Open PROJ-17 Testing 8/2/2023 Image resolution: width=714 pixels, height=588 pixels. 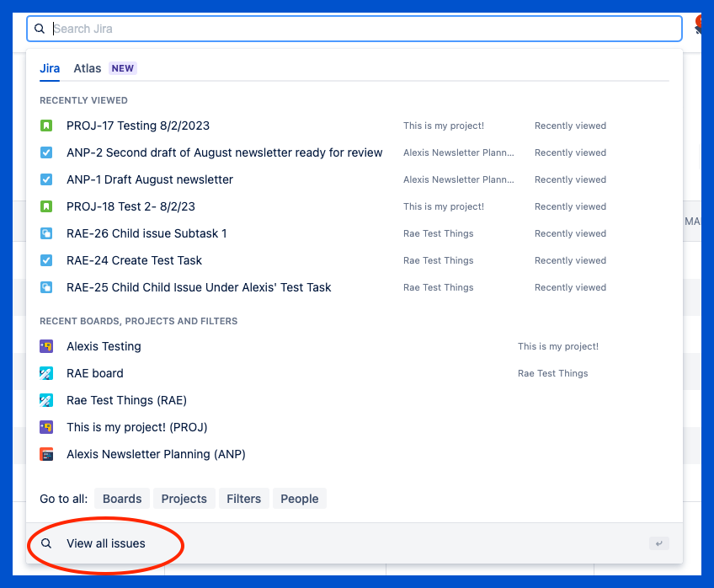point(138,126)
